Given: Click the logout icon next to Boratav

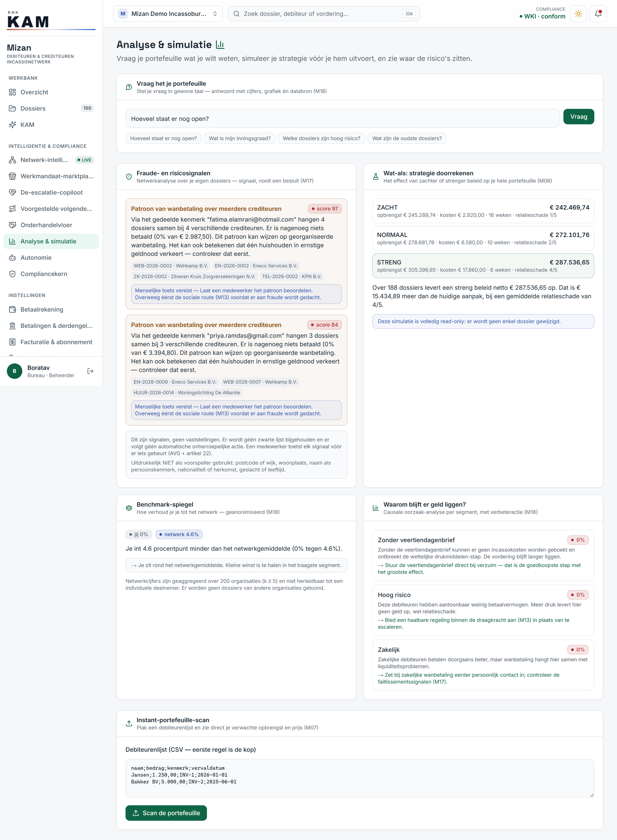Looking at the screenshot, I should [90, 371].
